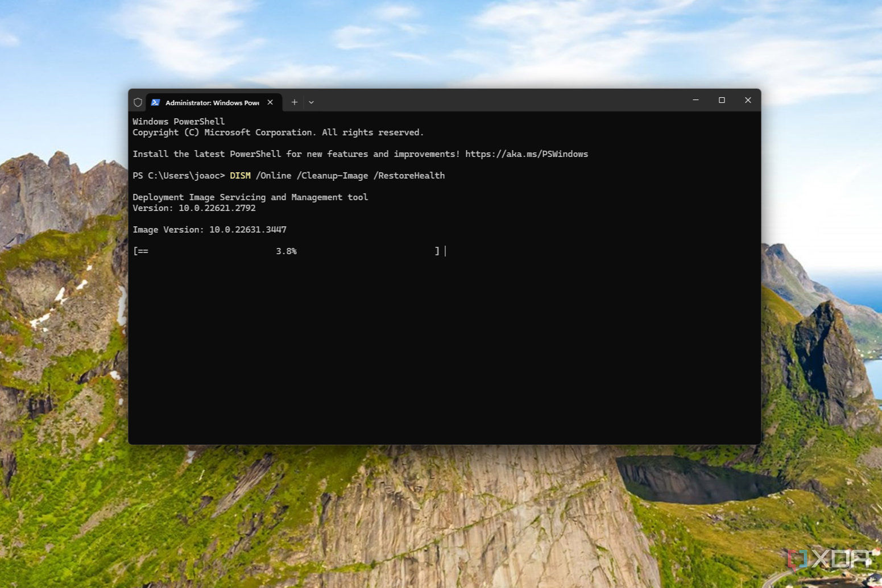The height and width of the screenshot is (588, 882).
Task: Maximize the Terminal window
Action: (x=722, y=100)
